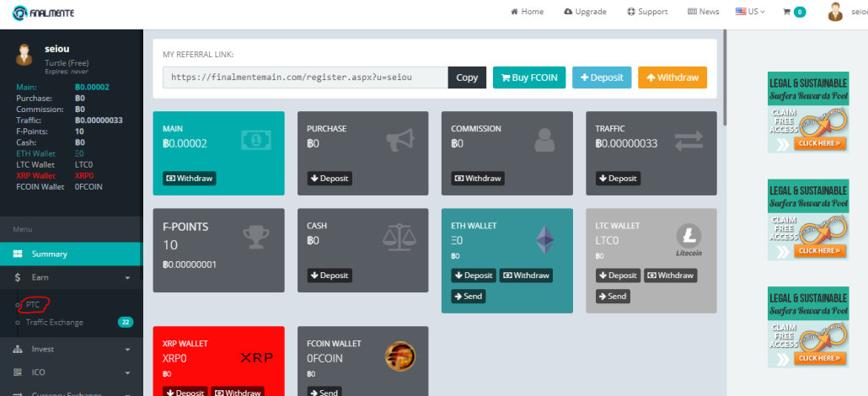Viewport: 868px width, 396px height.
Task: Click the user avatar in the top bar
Action: [x=835, y=12]
